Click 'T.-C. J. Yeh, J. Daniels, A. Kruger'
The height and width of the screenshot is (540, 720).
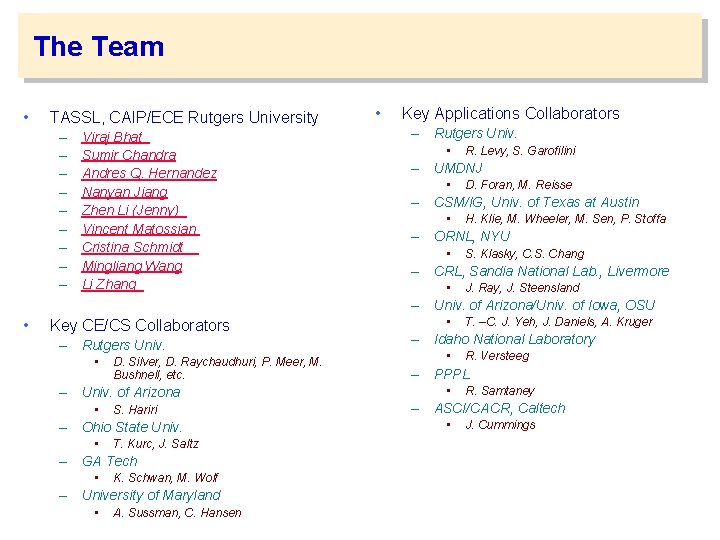559,321
